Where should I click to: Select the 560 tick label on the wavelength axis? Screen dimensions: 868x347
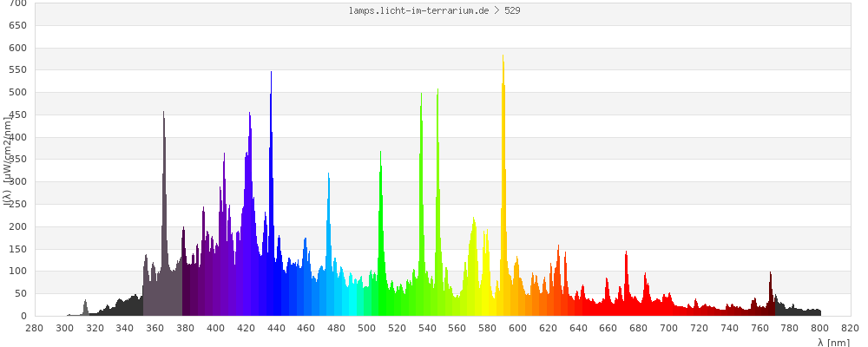pos(457,328)
